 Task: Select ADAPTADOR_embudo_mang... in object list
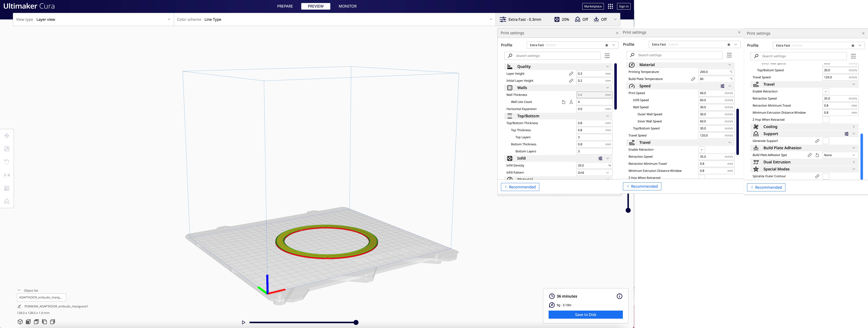[x=41, y=298]
